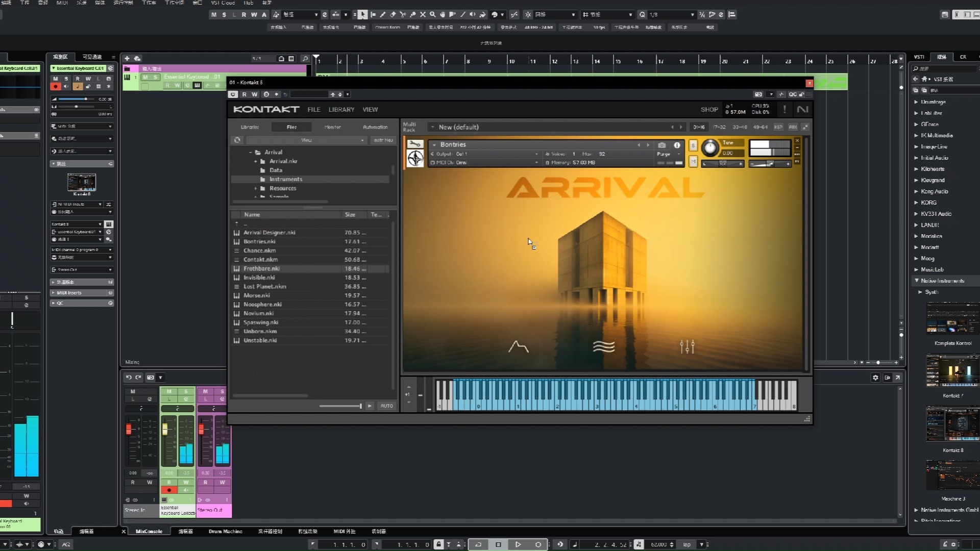Image resolution: width=980 pixels, height=551 pixels.
Task: Open the Kontakt LIBRARY menu
Action: coord(341,110)
